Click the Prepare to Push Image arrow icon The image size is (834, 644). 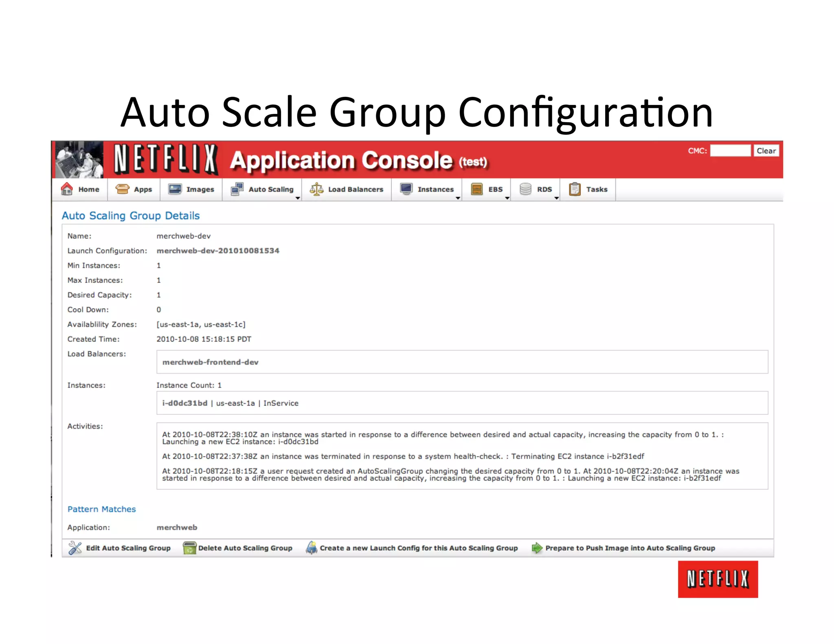[x=537, y=548]
